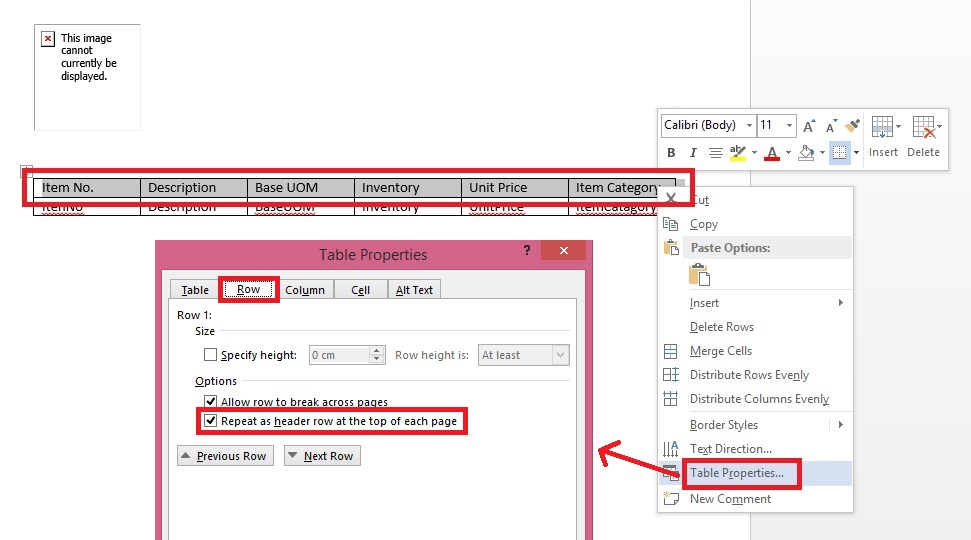The height and width of the screenshot is (540, 971).
Task: Click the Borders icon in mini toolbar
Action: click(839, 153)
